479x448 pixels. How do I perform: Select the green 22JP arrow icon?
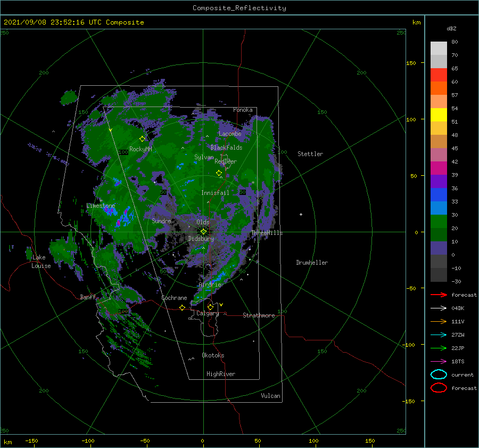439,348
